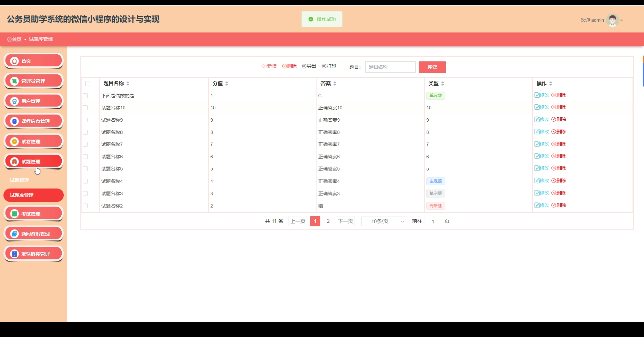The height and width of the screenshot is (337, 644).
Task: Open the 10条/页 page size dropdown
Action: (383, 221)
